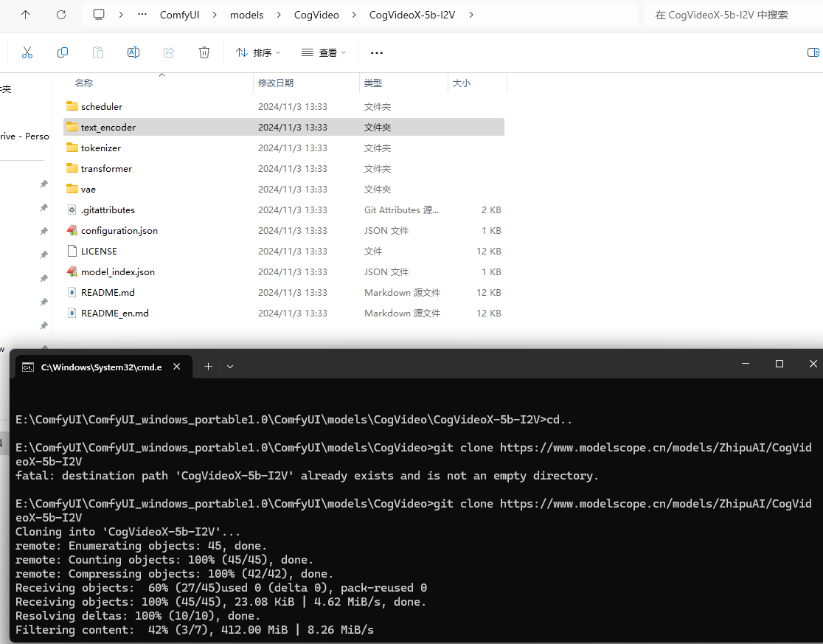Click the Up navigation arrow
The image size is (823, 644).
(x=27, y=15)
